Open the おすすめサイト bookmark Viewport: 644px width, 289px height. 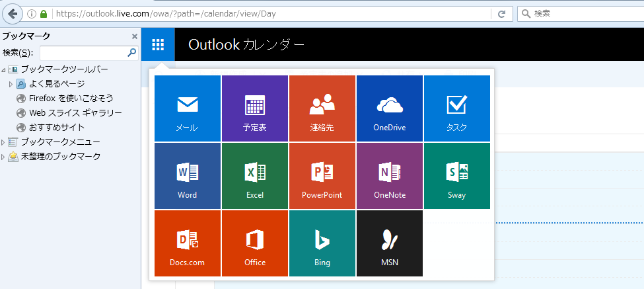50,127
